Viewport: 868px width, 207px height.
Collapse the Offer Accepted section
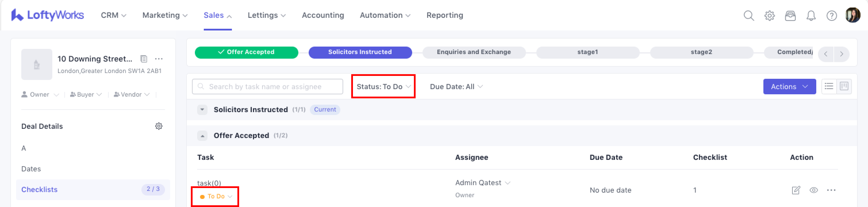tap(202, 136)
